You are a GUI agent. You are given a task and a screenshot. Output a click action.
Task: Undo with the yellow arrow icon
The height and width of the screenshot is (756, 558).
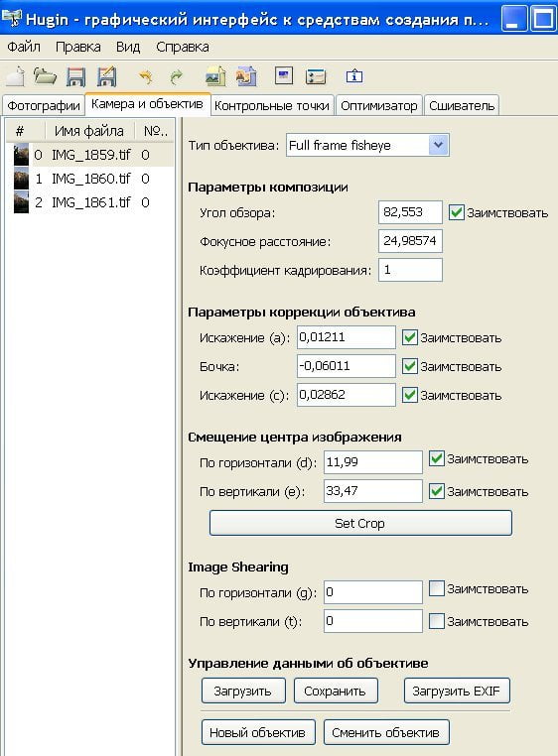(145, 76)
